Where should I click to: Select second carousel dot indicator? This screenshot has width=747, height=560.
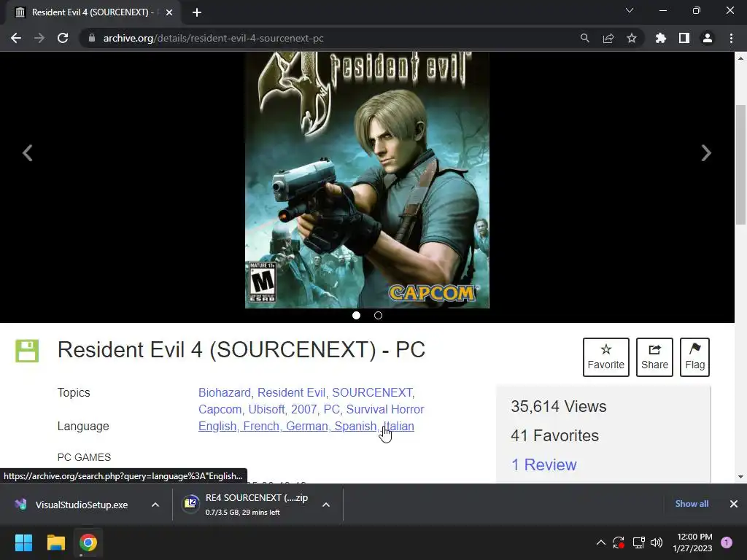379,315
